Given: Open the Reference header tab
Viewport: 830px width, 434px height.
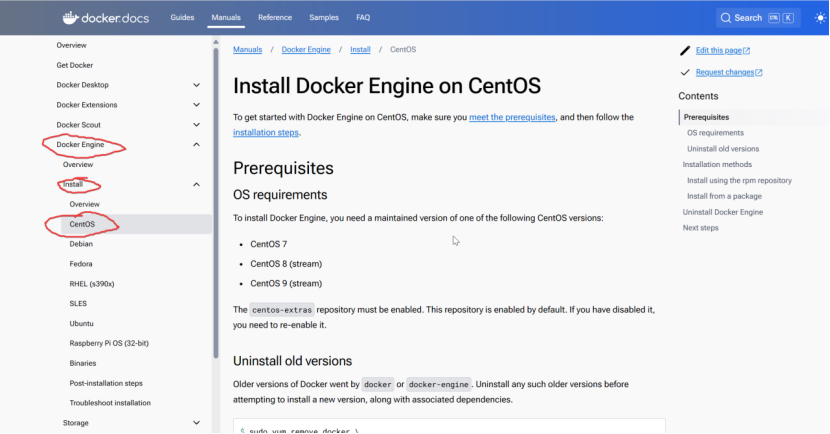Looking at the screenshot, I should click(x=275, y=18).
